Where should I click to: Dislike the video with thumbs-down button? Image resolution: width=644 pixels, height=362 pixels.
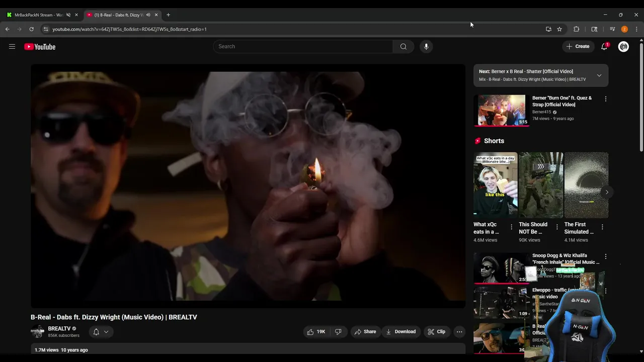click(x=338, y=331)
